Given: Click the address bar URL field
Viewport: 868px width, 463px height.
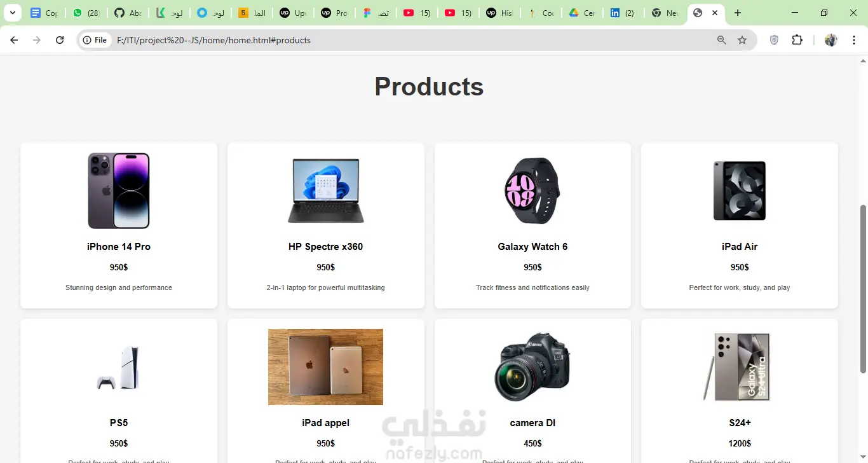Looking at the screenshot, I should tap(407, 40).
